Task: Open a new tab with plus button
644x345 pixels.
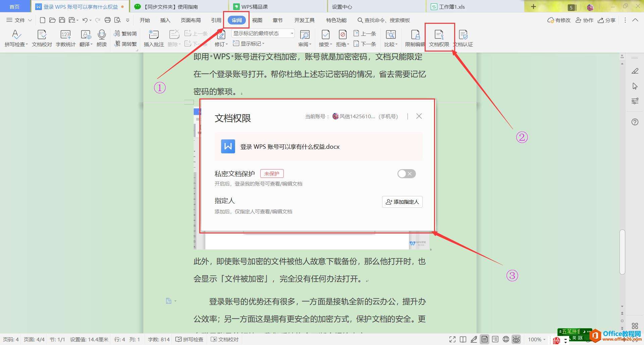Action: point(534,6)
